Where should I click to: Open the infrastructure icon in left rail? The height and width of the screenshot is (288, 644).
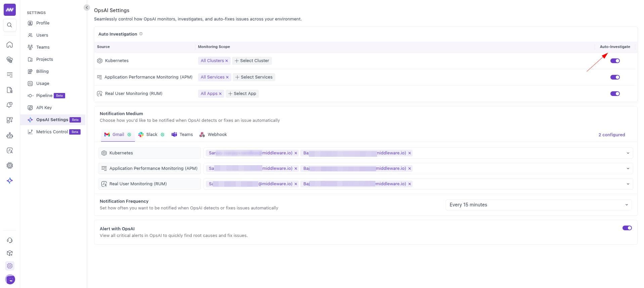[x=10, y=60]
